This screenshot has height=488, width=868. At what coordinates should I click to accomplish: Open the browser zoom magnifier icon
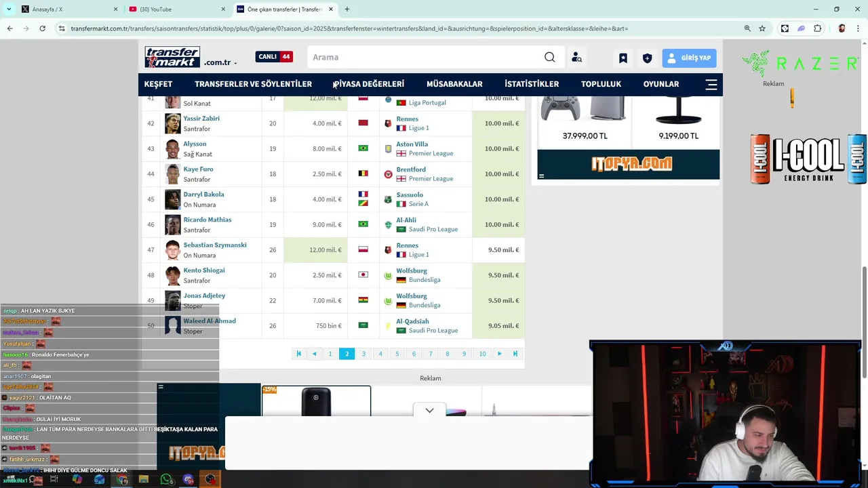(x=747, y=28)
